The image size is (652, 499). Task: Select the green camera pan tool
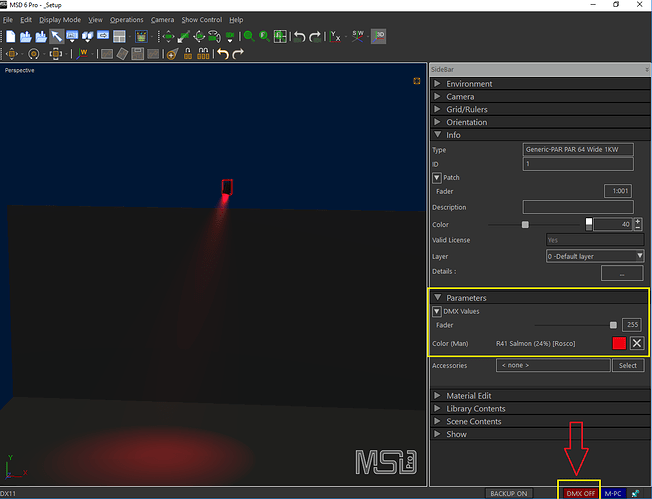click(x=168, y=37)
